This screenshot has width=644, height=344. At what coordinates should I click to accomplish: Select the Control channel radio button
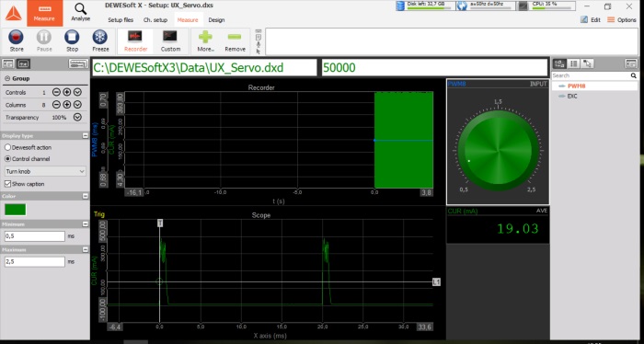pos(7,159)
